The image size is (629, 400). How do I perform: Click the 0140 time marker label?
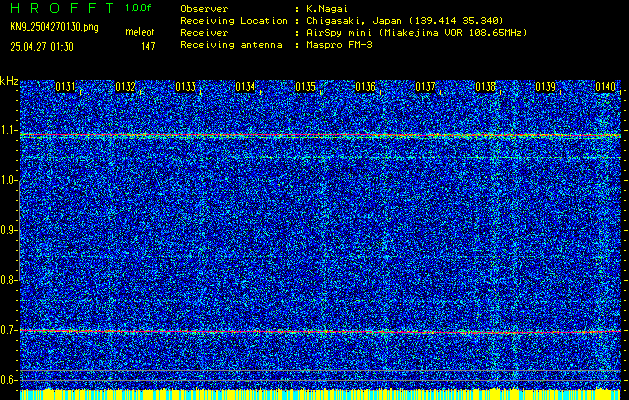pyautogui.click(x=605, y=87)
